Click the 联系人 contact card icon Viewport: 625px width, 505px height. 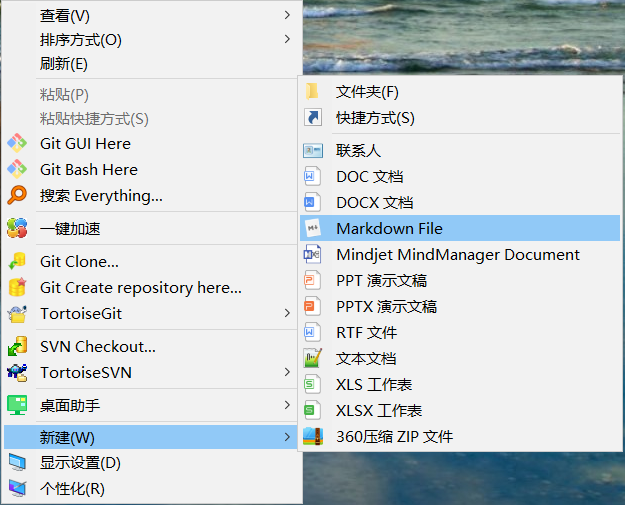point(313,150)
